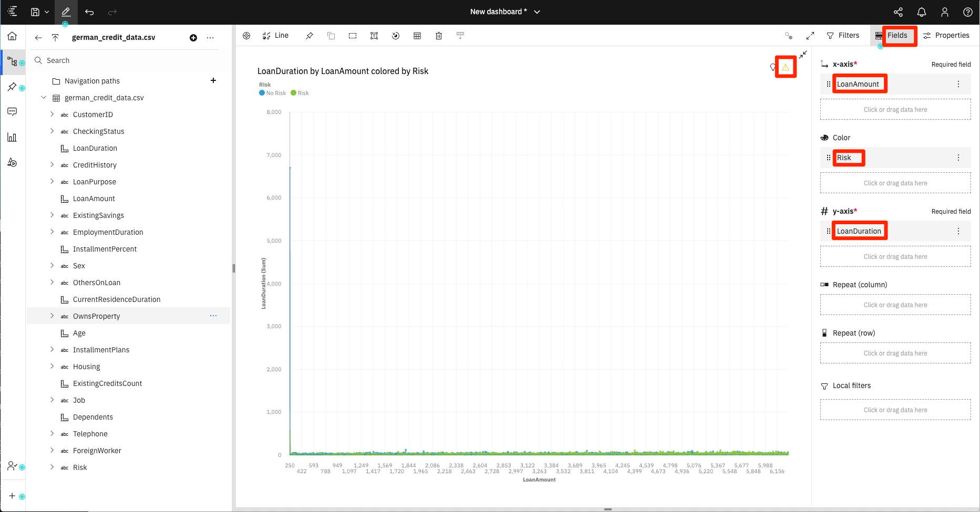Open the Save options dropdown arrow
980x512 pixels.
[x=47, y=12]
